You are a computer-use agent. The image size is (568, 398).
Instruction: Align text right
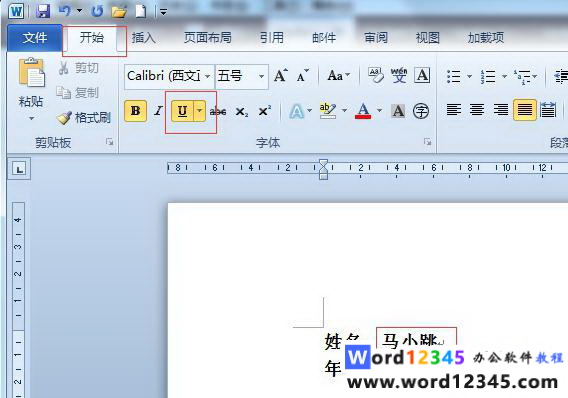coord(501,109)
